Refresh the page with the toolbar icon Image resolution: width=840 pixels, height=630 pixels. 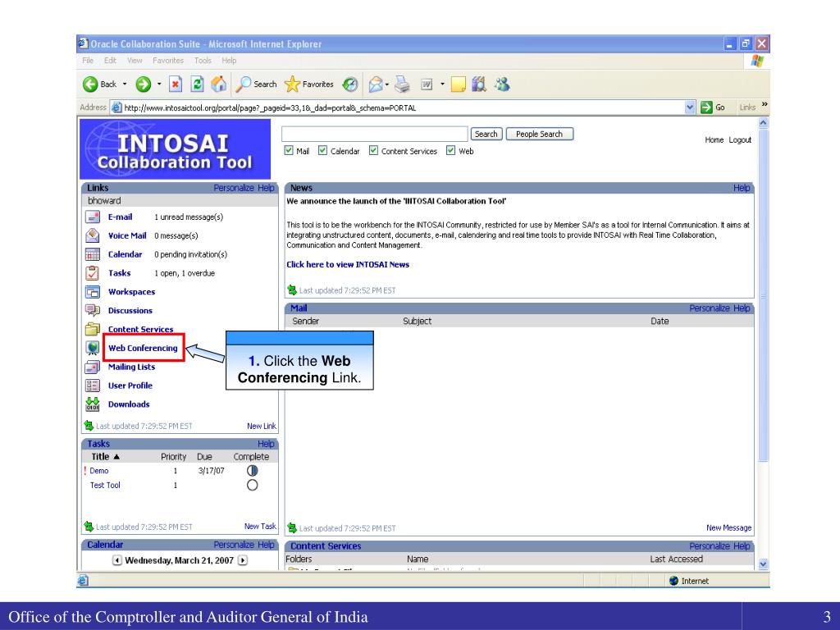coord(197,84)
